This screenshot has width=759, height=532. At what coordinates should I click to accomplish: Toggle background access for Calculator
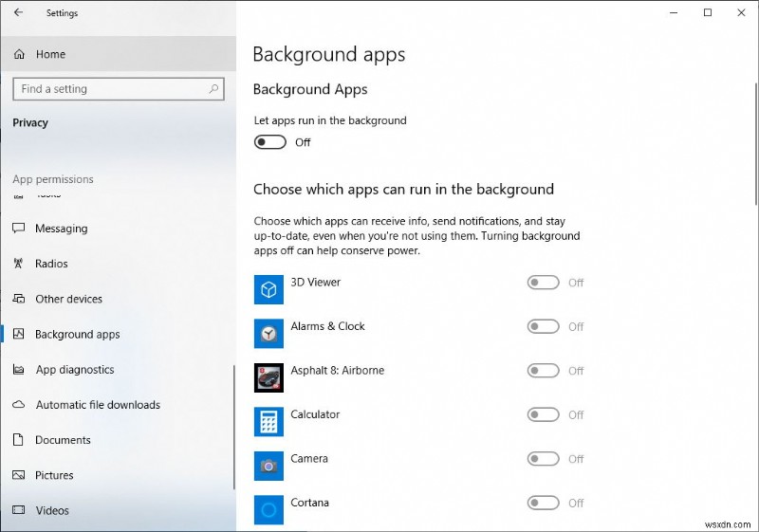543,414
